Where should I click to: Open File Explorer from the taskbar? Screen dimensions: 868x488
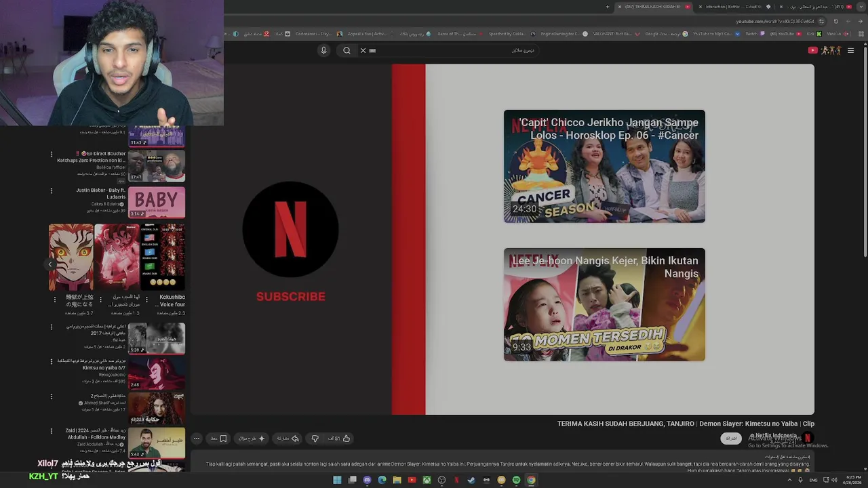[x=397, y=480]
